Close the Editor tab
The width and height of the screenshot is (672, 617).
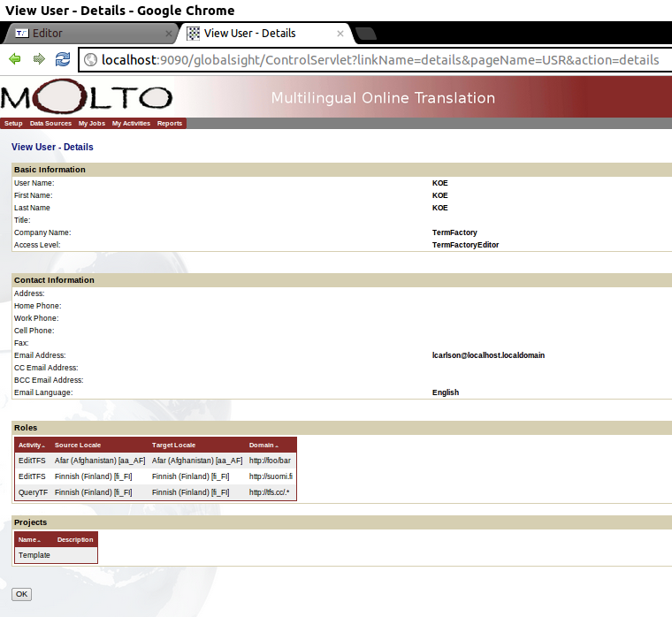169,34
